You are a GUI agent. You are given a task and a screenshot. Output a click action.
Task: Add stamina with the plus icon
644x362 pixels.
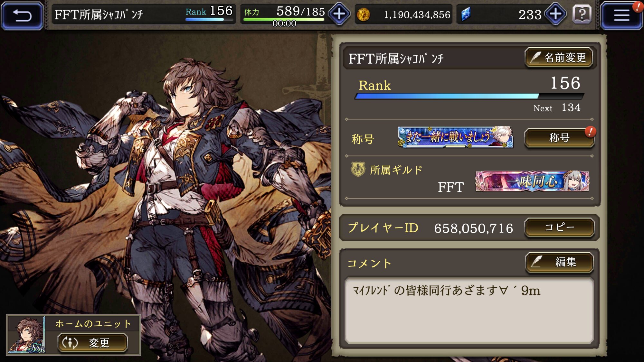[x=339, y=14]
